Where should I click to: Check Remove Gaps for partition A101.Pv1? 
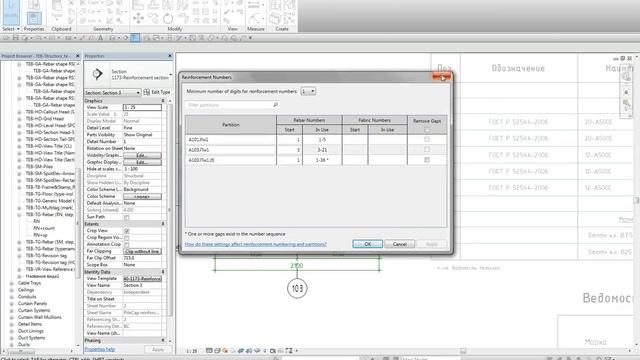[x=427, y=140]
